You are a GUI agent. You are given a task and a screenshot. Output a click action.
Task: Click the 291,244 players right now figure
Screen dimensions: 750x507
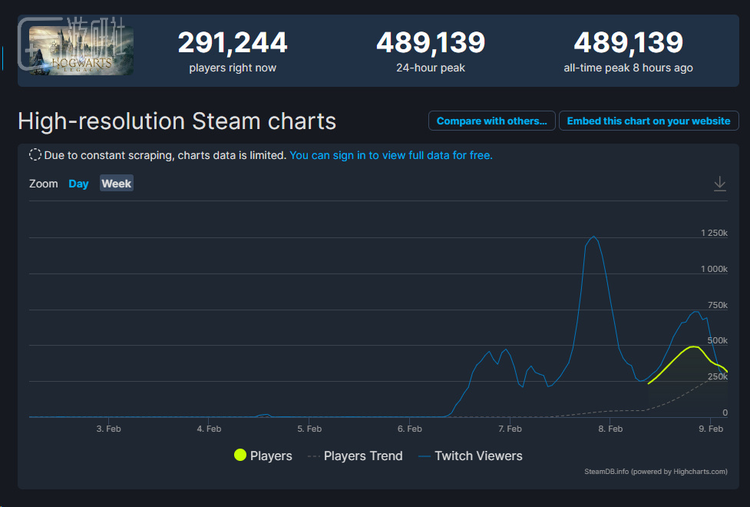pyautogui.click(x=232, y=43)
